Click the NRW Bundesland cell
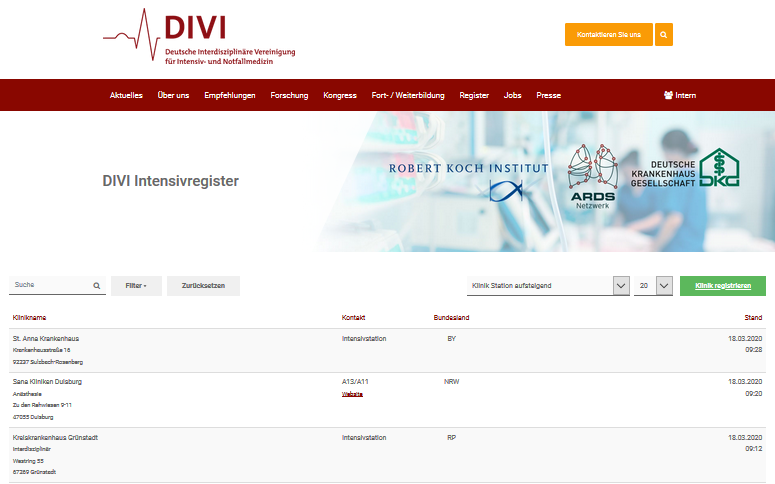775x484 pixels. (451, 382)
